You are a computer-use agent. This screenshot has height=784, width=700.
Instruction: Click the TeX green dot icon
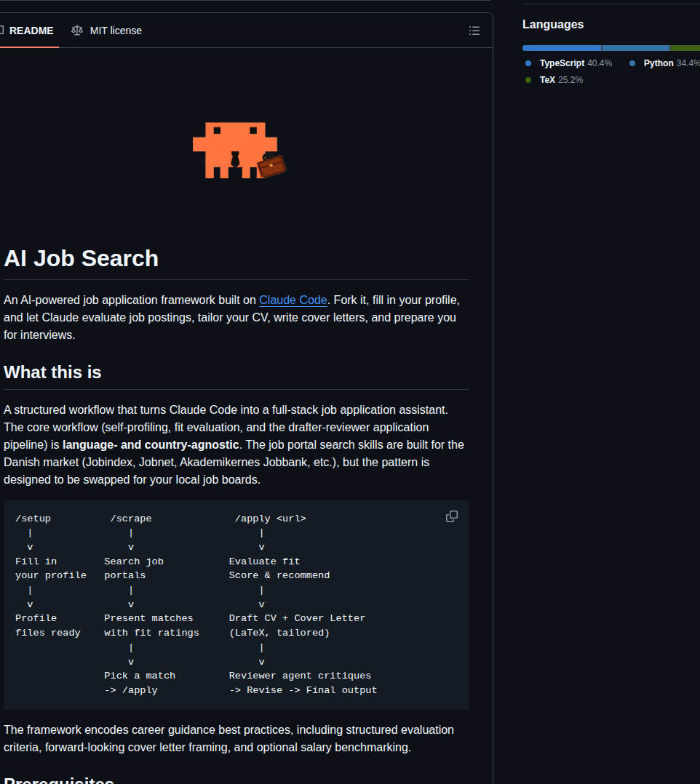coord(528,80)
